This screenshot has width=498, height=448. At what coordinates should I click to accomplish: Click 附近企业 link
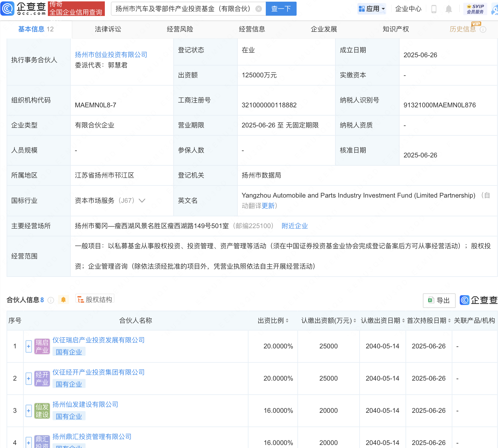pos(295,226)
